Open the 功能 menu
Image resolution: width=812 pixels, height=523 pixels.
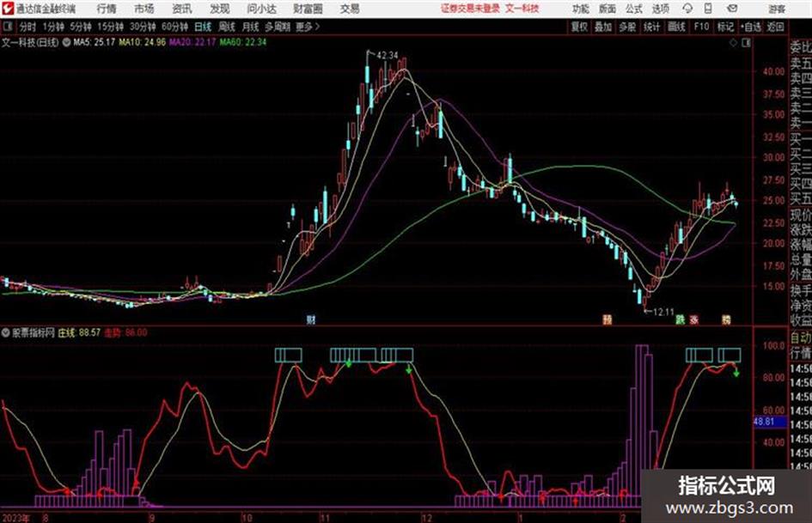tap(581, 9)
